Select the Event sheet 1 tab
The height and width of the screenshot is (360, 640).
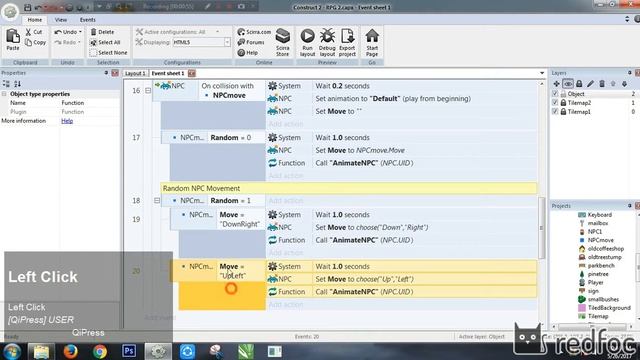coord(168,73)
